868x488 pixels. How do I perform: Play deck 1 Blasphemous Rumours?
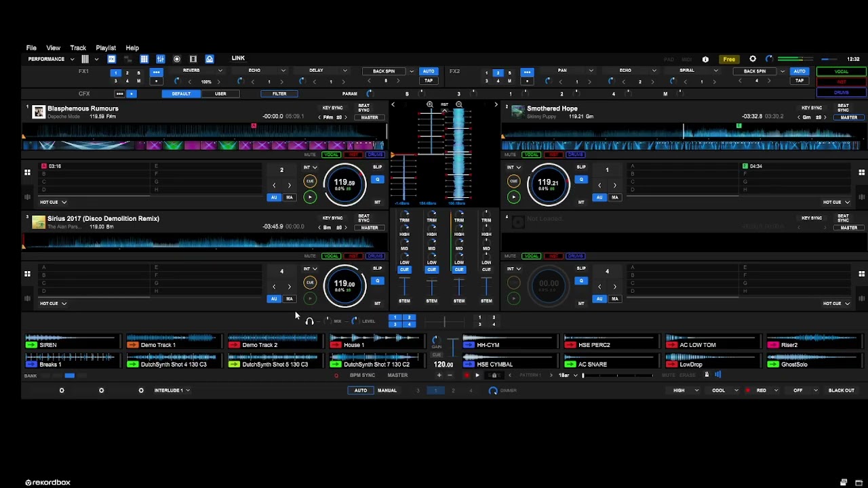(x=310, y=197)
